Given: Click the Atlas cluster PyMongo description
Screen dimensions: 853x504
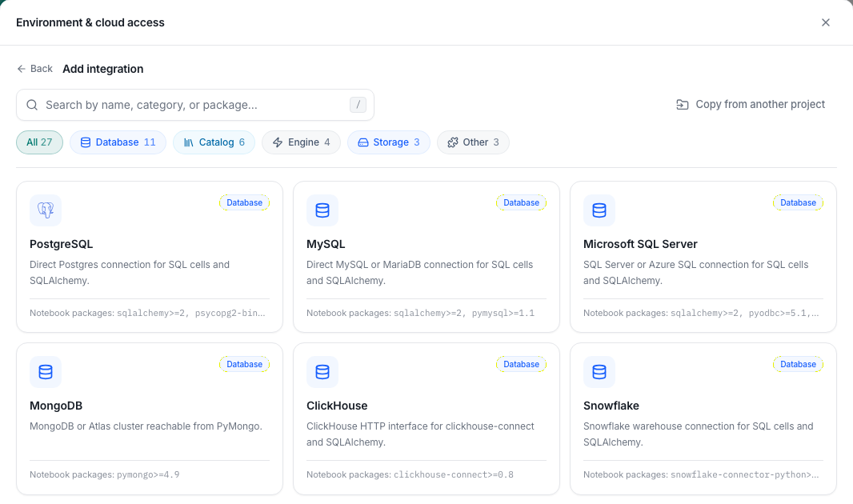Looking at the screenshot, I should (x=146, y=426).
